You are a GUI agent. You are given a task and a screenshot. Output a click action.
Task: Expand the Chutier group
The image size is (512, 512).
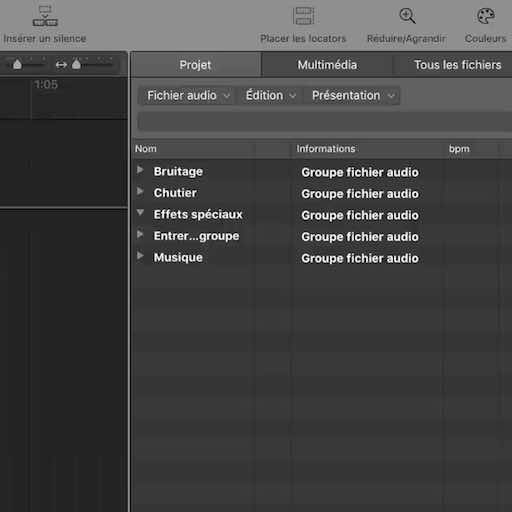tap(140, 192)
